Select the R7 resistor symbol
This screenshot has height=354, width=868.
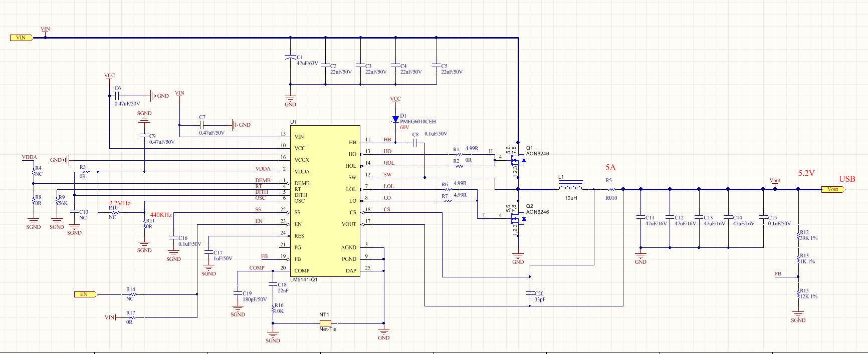[x=448, y=201]
